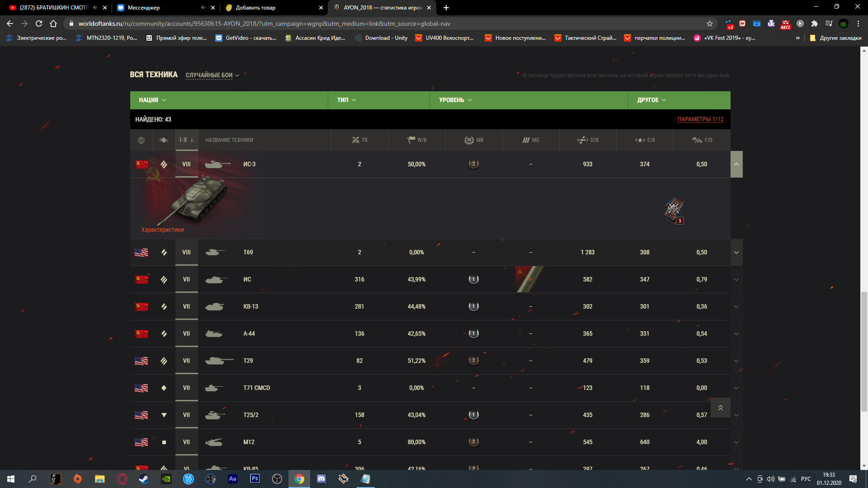Screen dimensions: 868x488
Task: Open OBS Studio from taskbar
Action: [277, 479]
